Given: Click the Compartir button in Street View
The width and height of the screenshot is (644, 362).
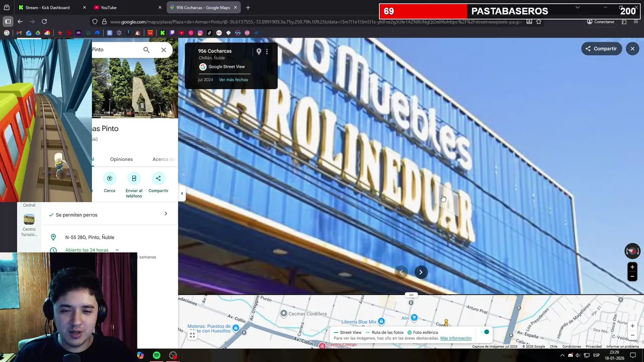Looking at the screenshot, I should [601, 49].
